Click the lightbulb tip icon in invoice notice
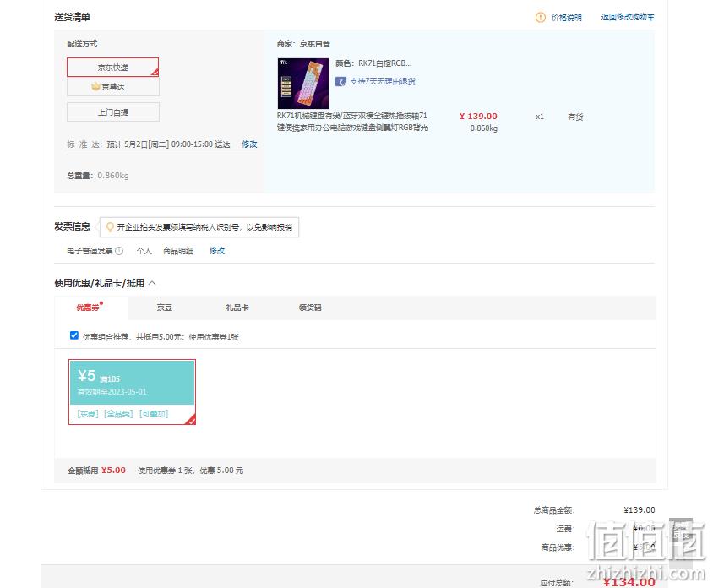Screen dimensions: 713x588 110,227
